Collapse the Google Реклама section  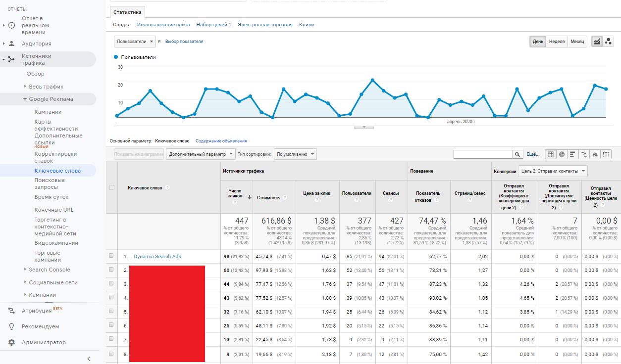click(25, 99)
